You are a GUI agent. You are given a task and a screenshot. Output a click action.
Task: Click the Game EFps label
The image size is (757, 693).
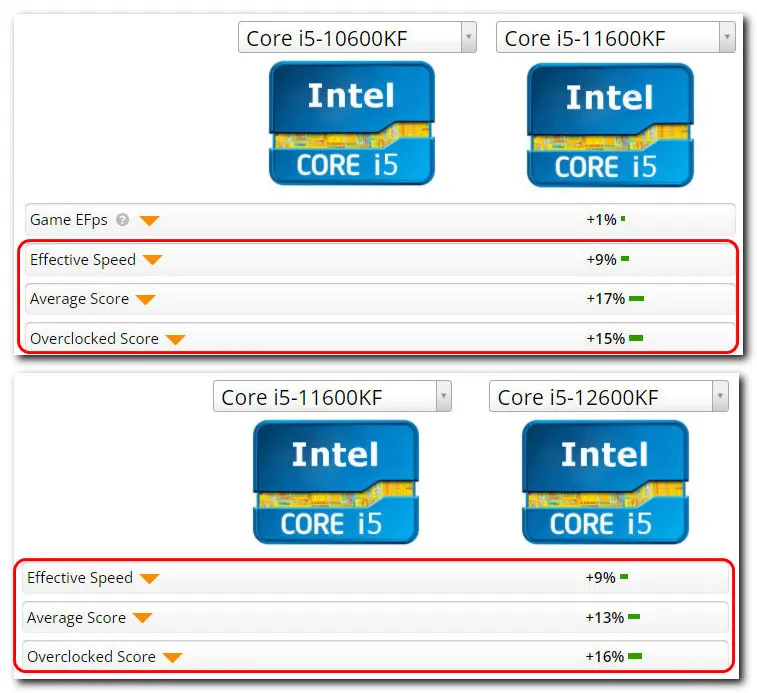coord(68,220)
